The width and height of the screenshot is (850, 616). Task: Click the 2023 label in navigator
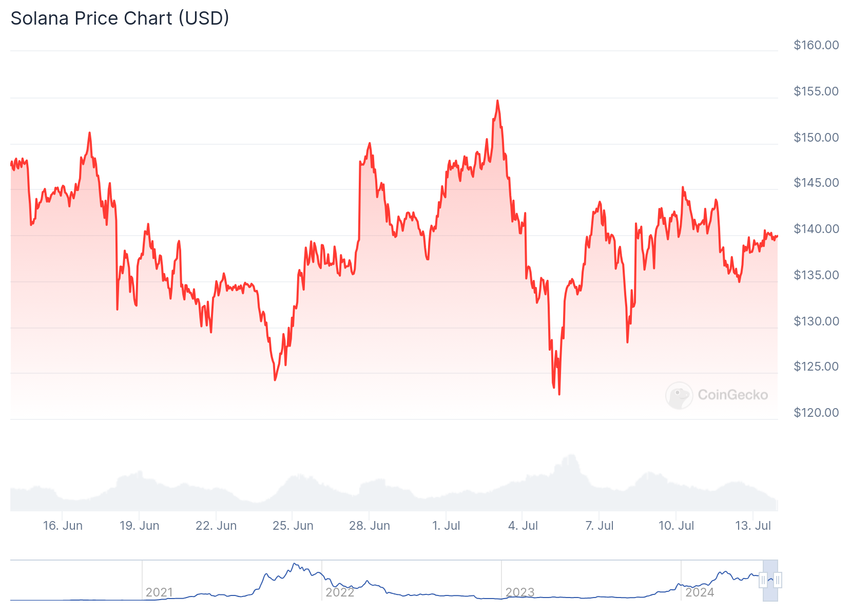[519, 592]
